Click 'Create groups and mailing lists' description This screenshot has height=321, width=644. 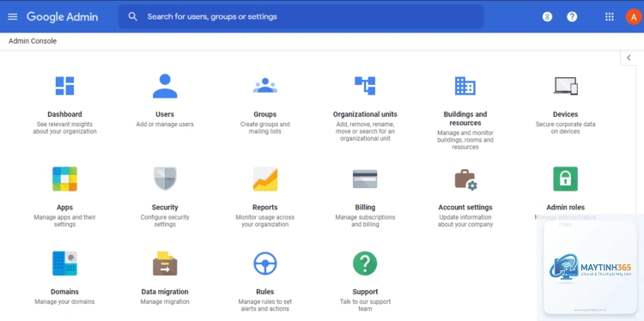pyautogui.click(x=265, y=128)
